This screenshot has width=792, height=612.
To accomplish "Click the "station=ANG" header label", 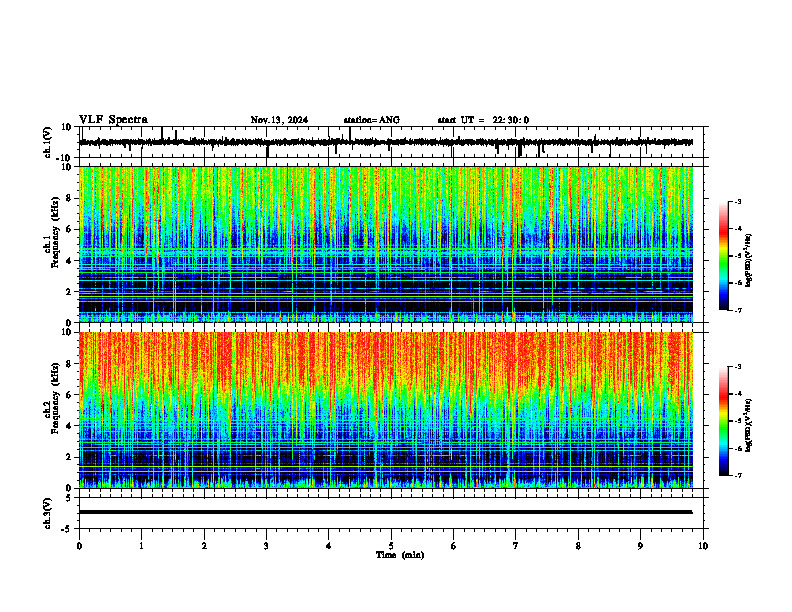I will point(372,120).
